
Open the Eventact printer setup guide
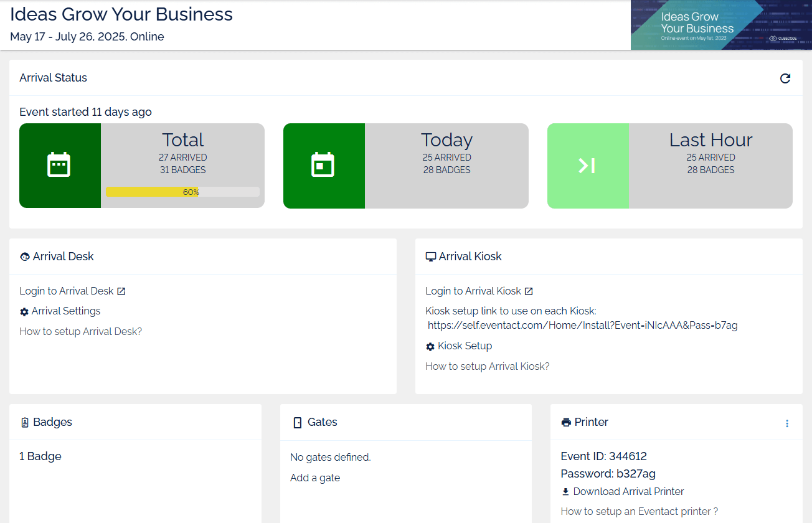(638, 511)
